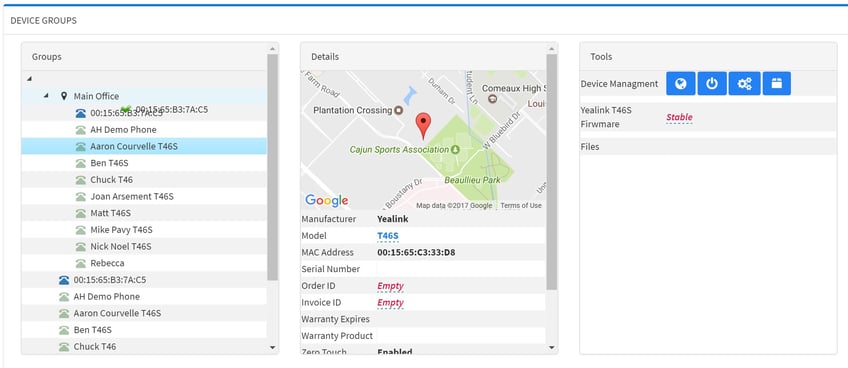Click the Warranty Expires row
The height and width of the screenshot is (368, 848).
tap(423, 319)
